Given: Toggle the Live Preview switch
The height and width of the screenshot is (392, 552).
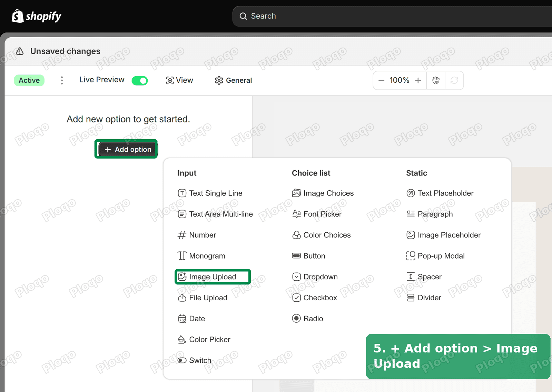Looking at the screenshot, I should point(140,81).
